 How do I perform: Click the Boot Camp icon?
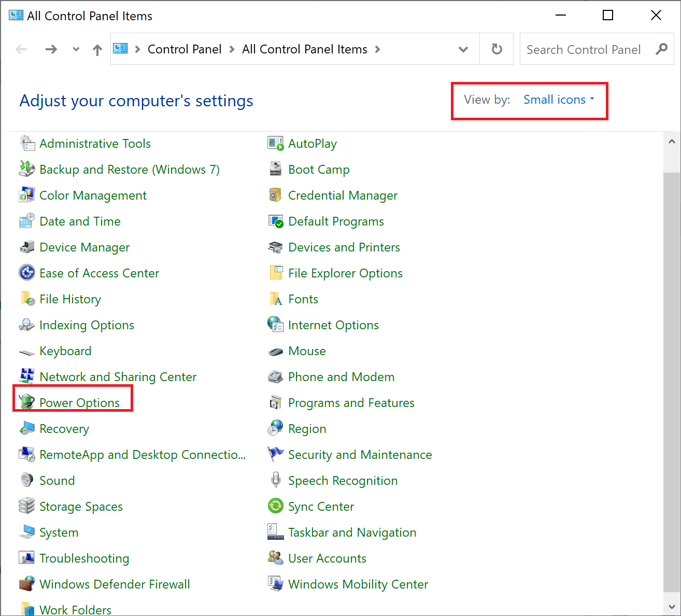[276, 169]
